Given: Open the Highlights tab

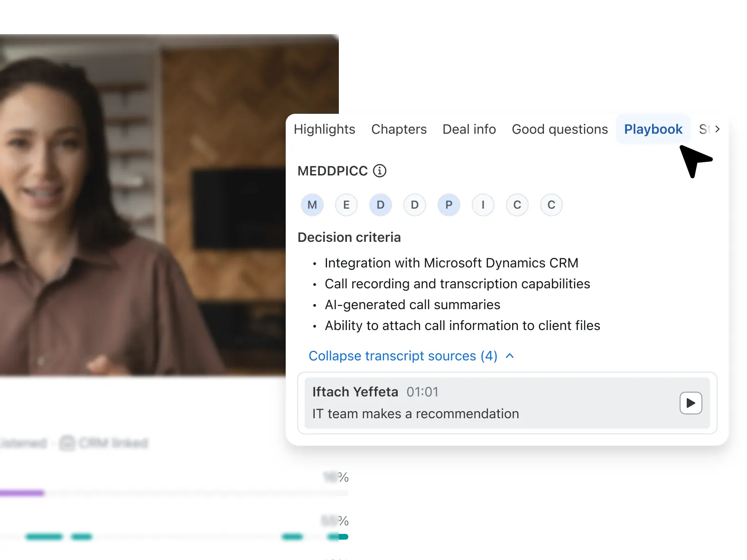Looking at the screenshot, I should (324, 129).
